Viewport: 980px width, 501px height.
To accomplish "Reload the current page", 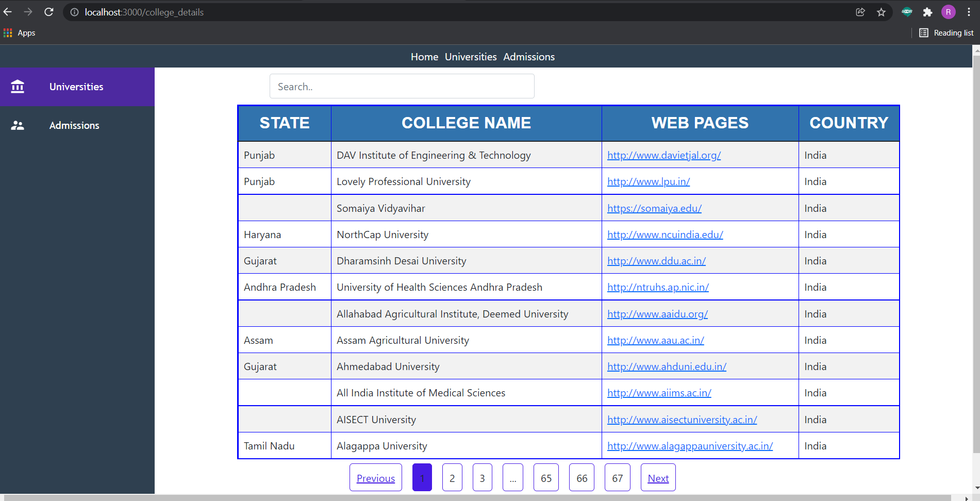I will pyautogui.click(x=49, y=12).
